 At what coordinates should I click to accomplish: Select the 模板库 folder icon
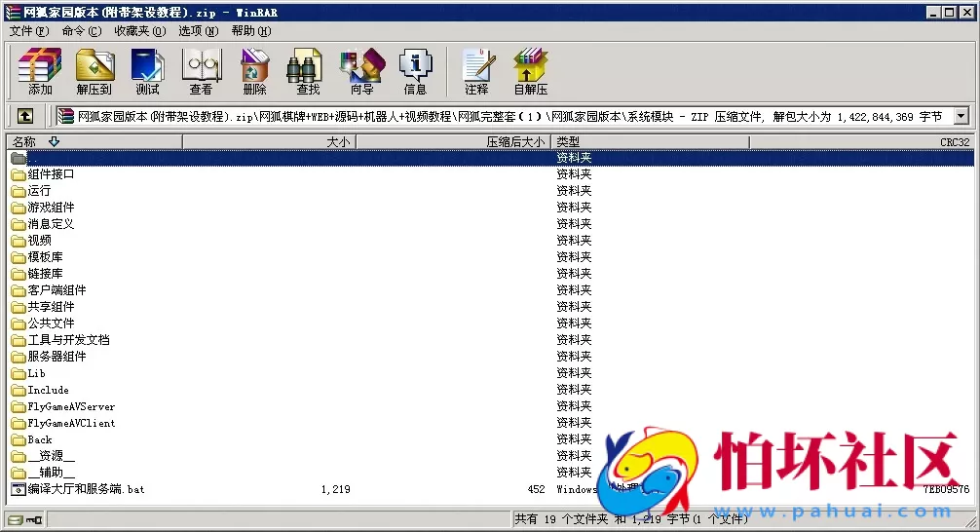click(19, 257)
